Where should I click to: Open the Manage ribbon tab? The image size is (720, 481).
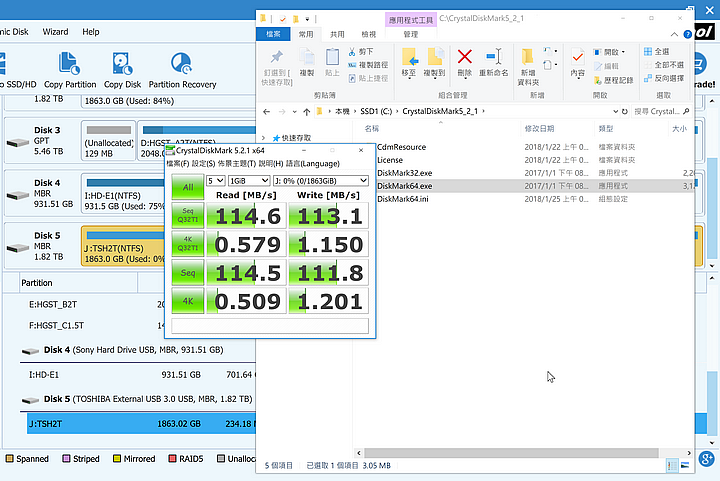point(411,34)
